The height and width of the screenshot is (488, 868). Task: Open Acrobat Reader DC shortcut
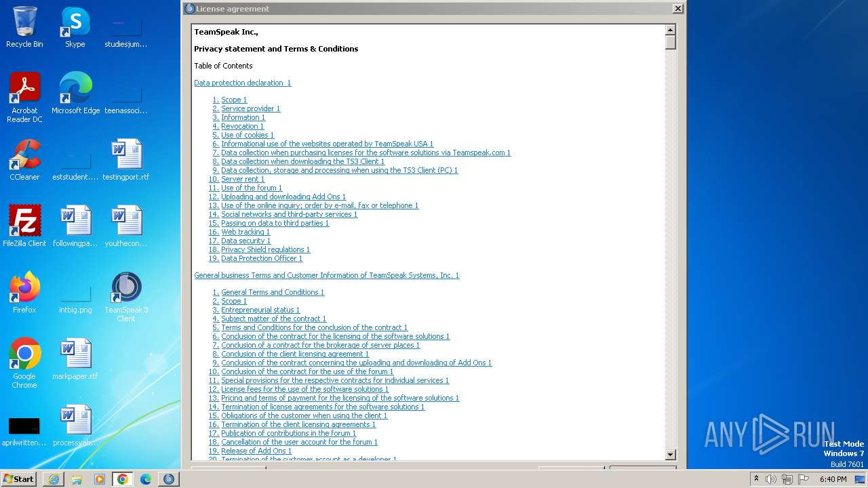tap(24, 98)
